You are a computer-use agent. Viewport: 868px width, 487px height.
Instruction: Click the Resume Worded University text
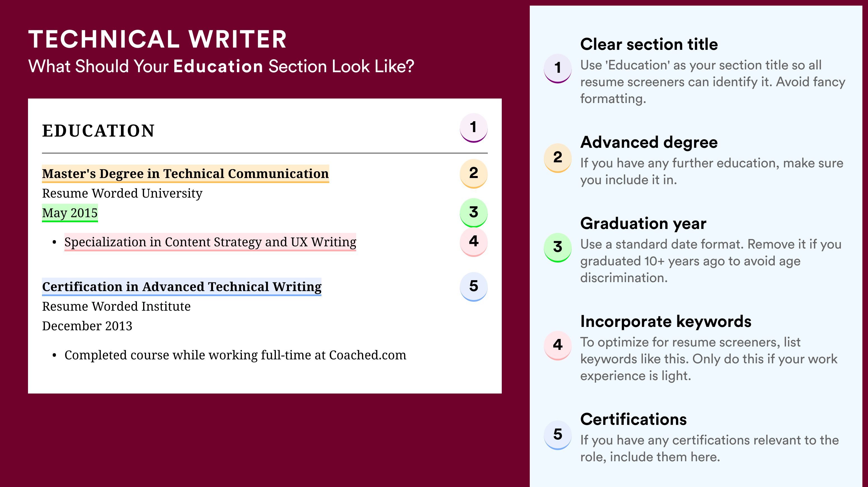tap(122, 193)
